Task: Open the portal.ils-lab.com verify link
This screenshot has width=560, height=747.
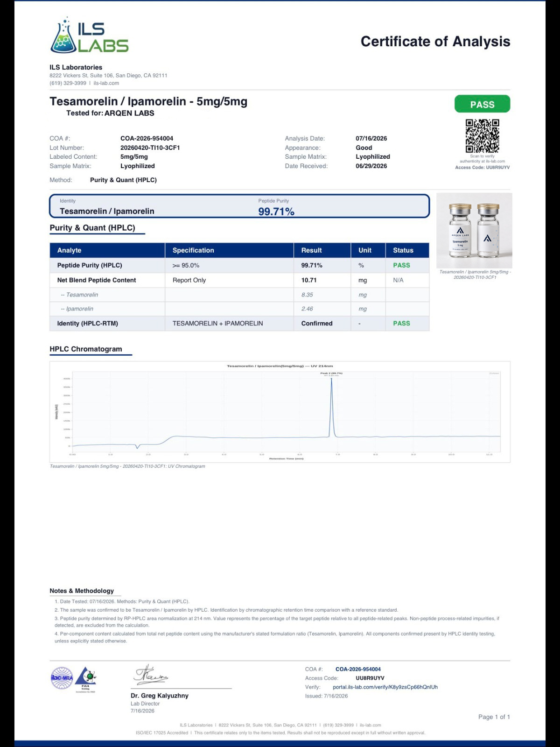Action: tap(385, 687)
